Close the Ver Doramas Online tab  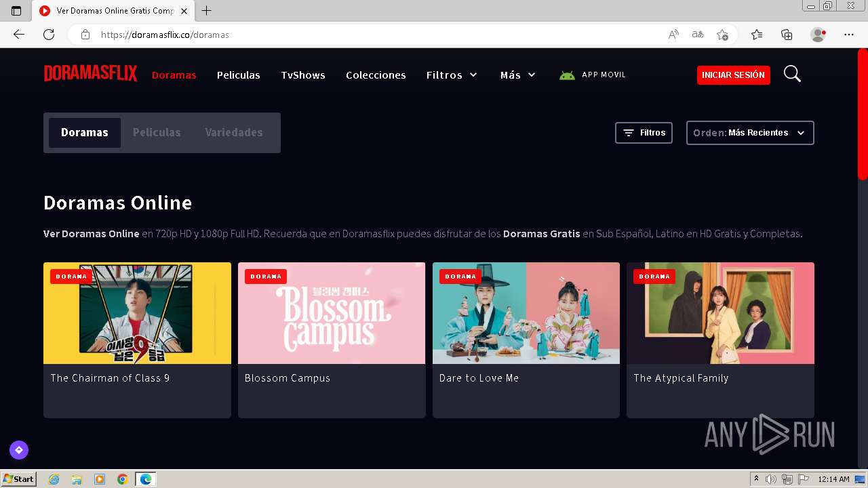(184, 11)
